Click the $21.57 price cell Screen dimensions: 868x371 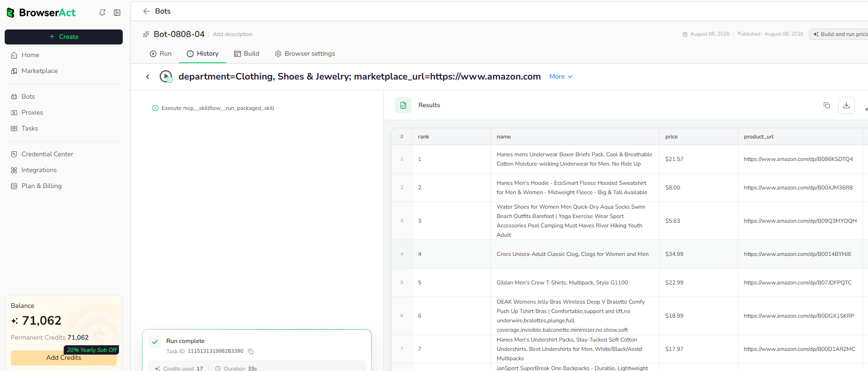point(698,159)
